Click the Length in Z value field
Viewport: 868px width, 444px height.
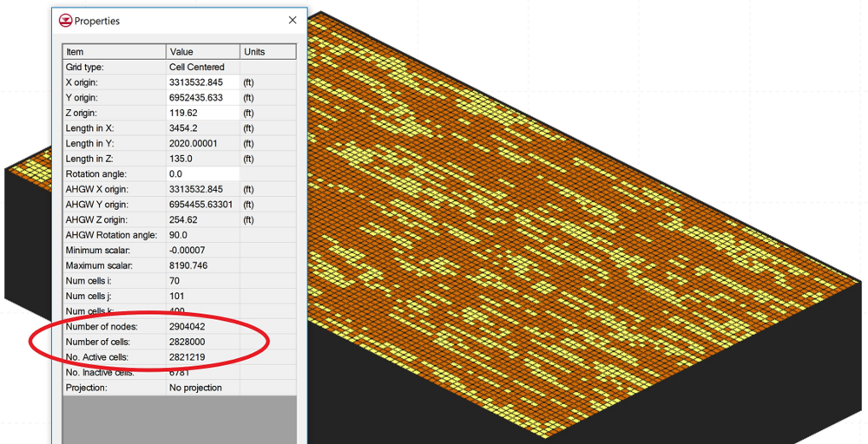[202, 159]
